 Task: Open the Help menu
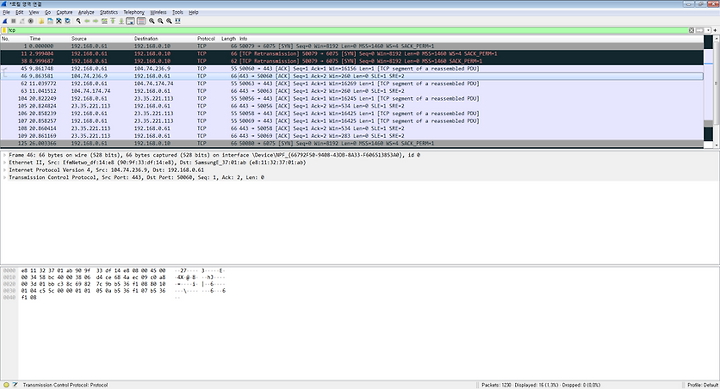click(x=194, y=12)
